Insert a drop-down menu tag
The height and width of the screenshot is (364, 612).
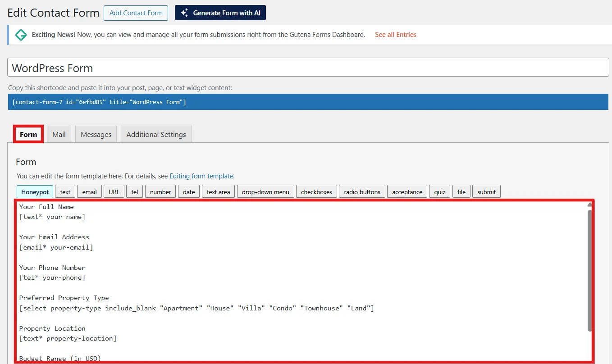coord(265,192)
